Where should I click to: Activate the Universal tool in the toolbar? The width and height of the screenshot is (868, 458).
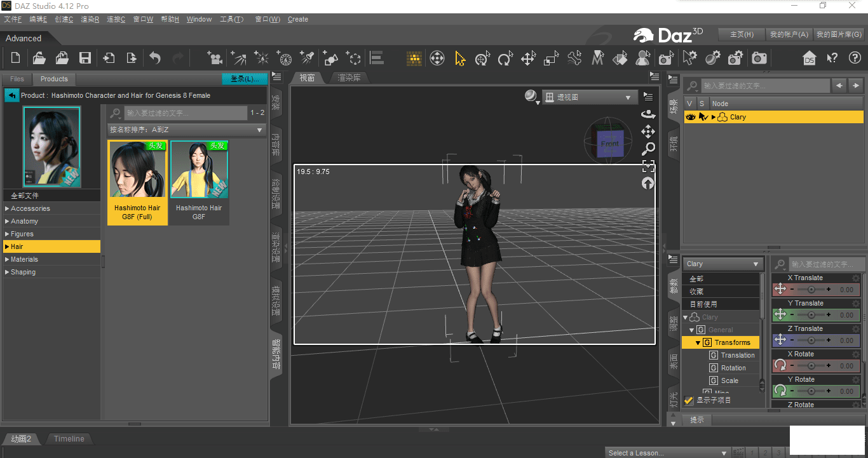point(482,59)
